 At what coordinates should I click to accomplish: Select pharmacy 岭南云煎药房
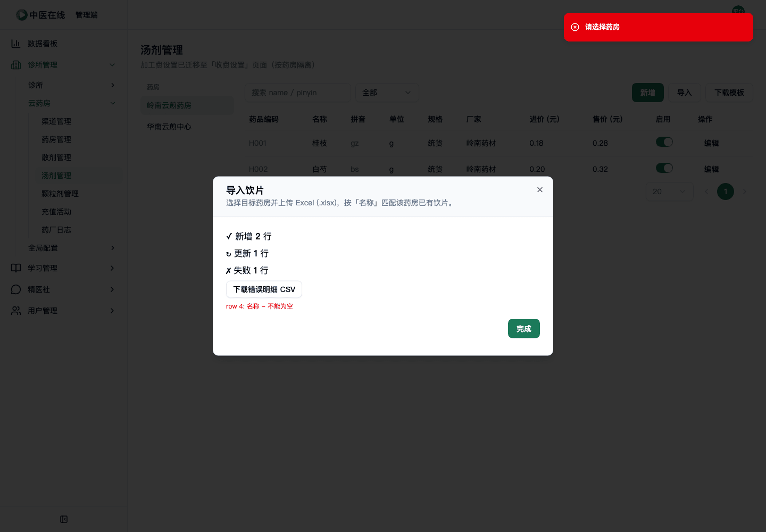point(187,105)
